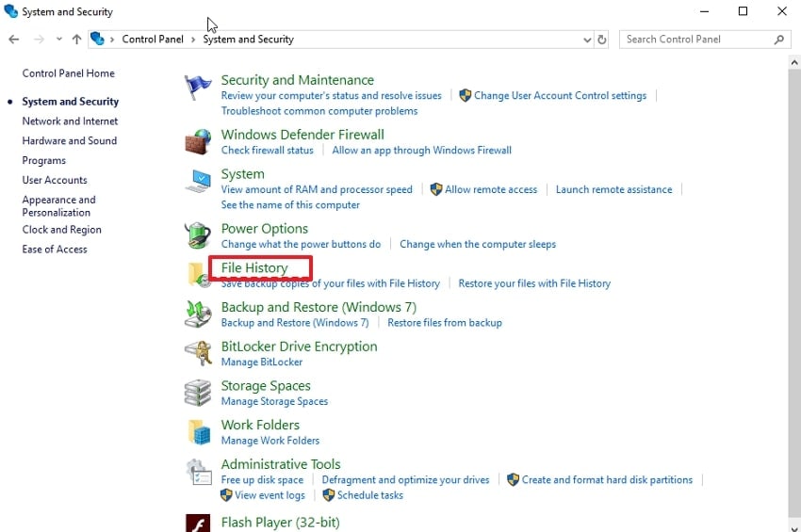Click Restore files from backup

[445, 323]
